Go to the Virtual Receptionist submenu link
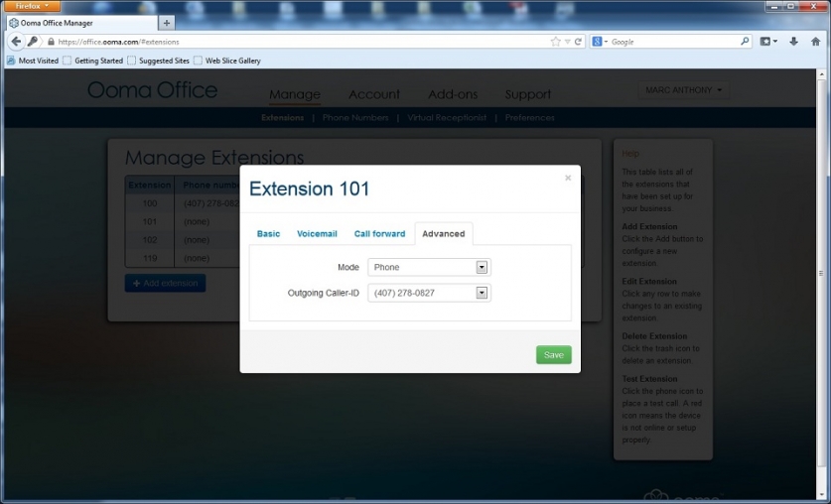 [447, 117]
